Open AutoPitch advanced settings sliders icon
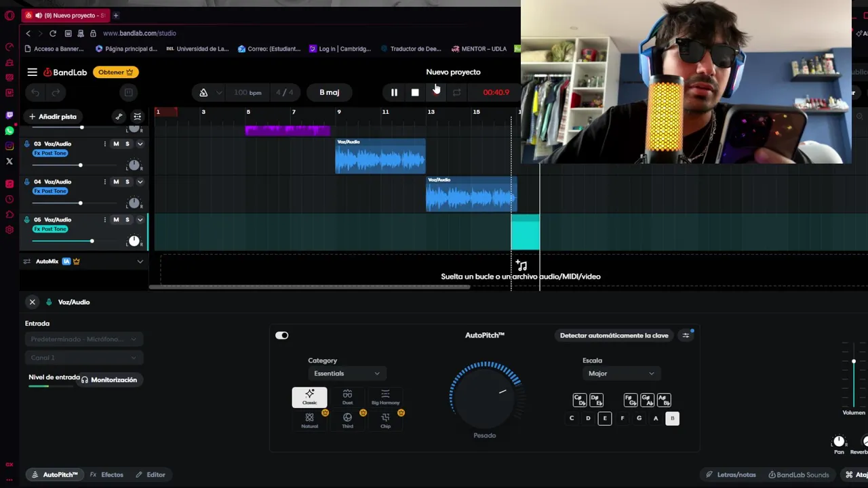 686,335
